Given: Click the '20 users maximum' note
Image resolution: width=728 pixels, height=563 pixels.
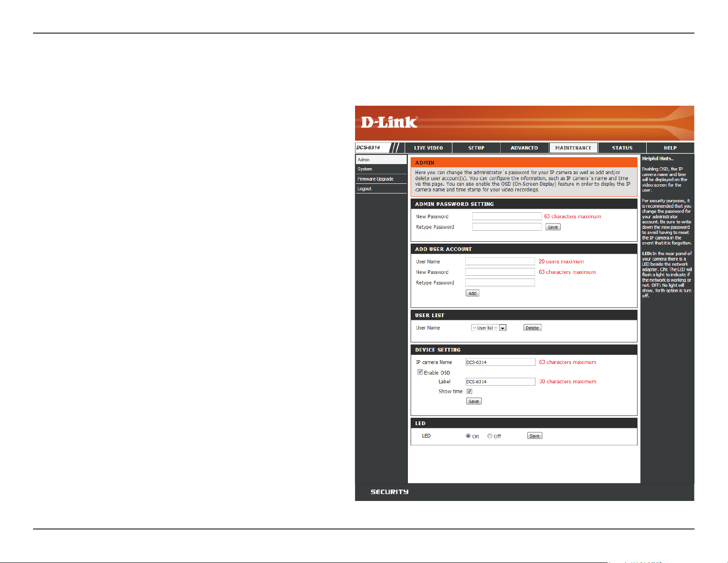Looking at the screenshot, I should 561,262.
